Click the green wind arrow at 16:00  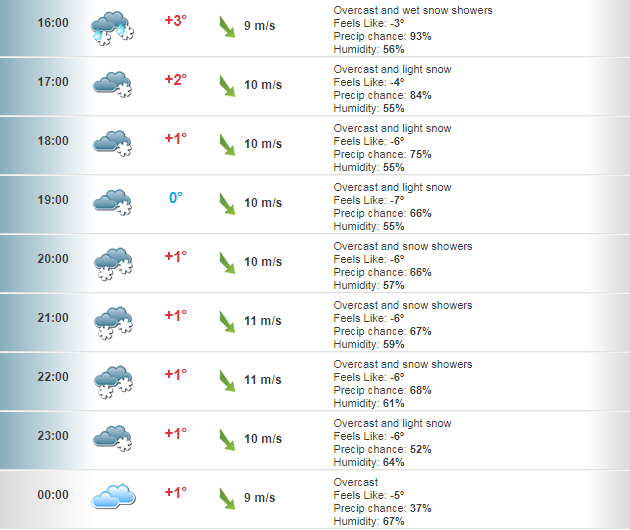pos(227,27)
